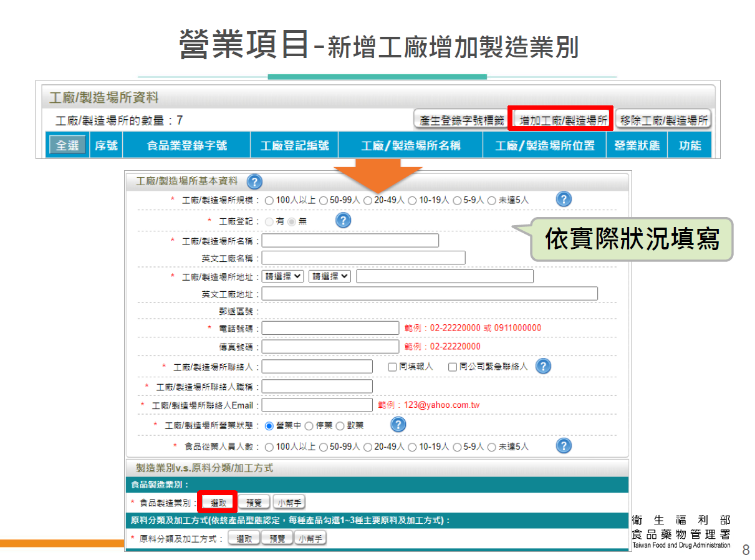Select 100人以上 for 食品從業人員人數
This screenshot has height=560, width=755.
pos(269,447)
